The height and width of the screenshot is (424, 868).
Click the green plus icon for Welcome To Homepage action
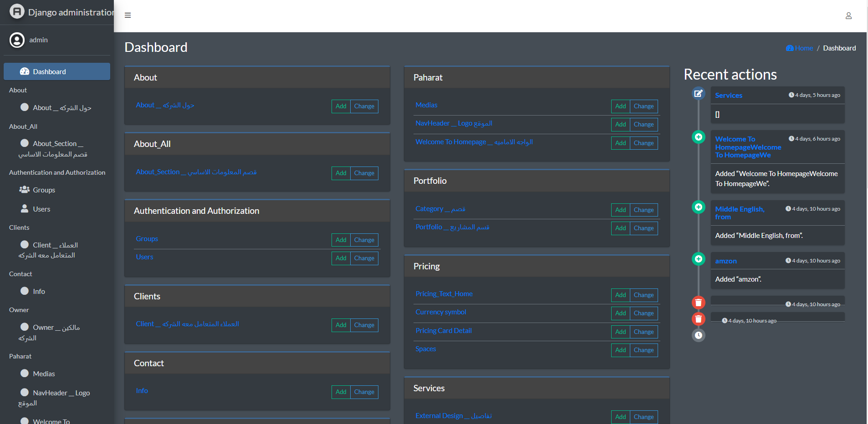pos(698,137)
